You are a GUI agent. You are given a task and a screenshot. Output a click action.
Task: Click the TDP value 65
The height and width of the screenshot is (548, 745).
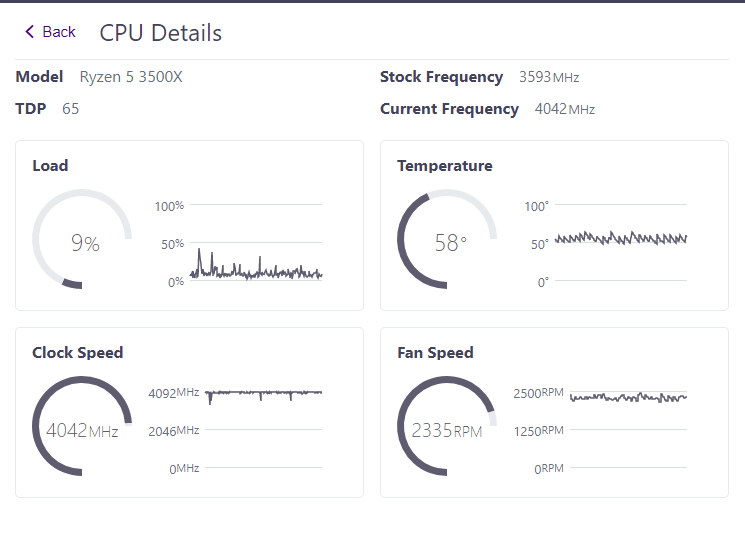tap(70, 109)
